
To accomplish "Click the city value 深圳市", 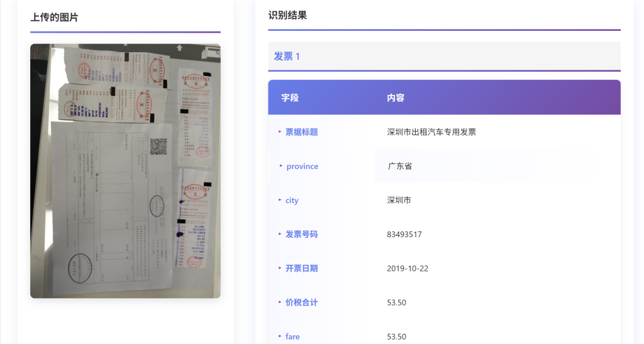I will (399, 201).
